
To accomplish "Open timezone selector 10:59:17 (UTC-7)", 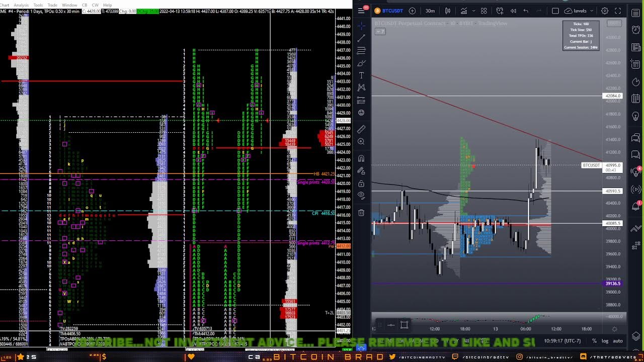I will (562, 341).
